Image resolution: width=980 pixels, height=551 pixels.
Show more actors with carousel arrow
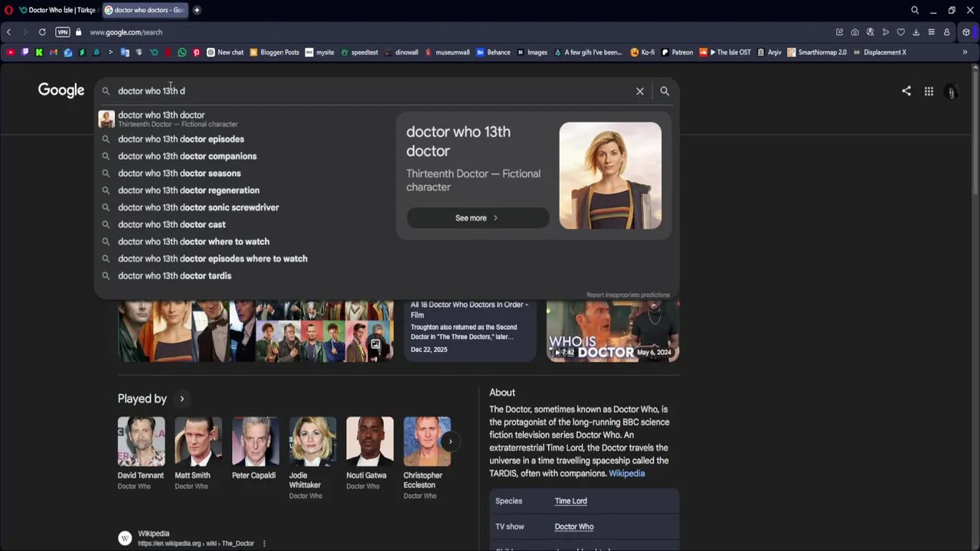pos(450,442)
